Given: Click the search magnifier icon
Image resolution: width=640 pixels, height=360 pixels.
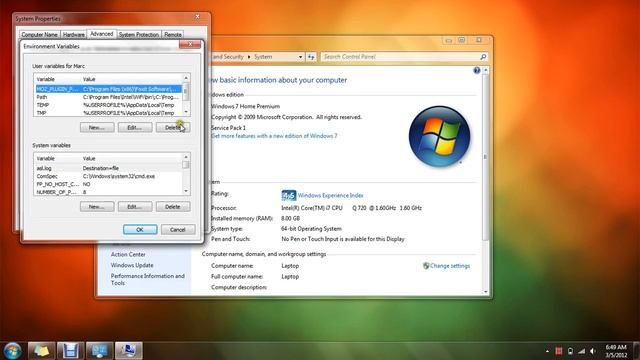Looking at the screenshot, I should point(483,57).
